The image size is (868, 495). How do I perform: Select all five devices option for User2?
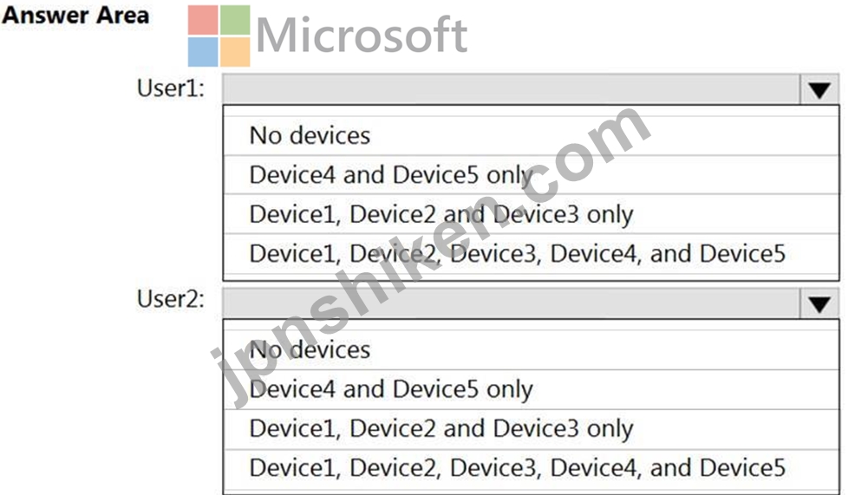531,468
